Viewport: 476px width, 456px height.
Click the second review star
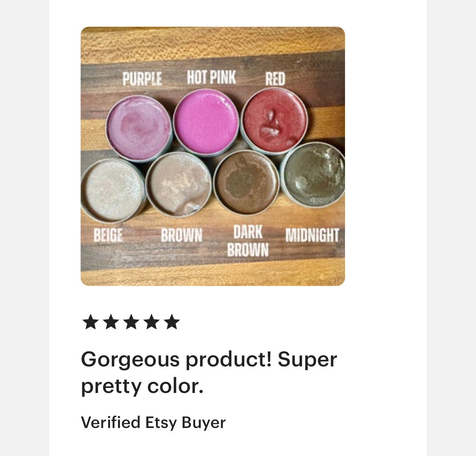click(x=111, y=322)
